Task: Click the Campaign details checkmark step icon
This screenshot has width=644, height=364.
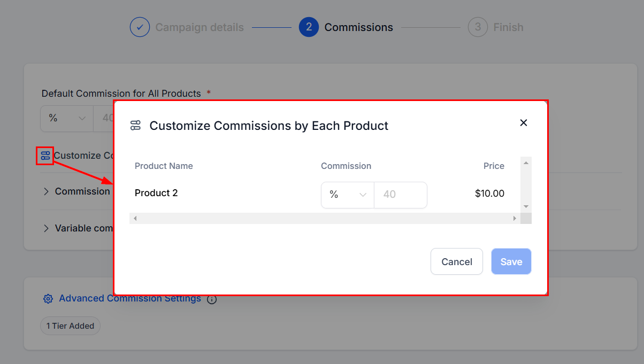Action: 140,27
